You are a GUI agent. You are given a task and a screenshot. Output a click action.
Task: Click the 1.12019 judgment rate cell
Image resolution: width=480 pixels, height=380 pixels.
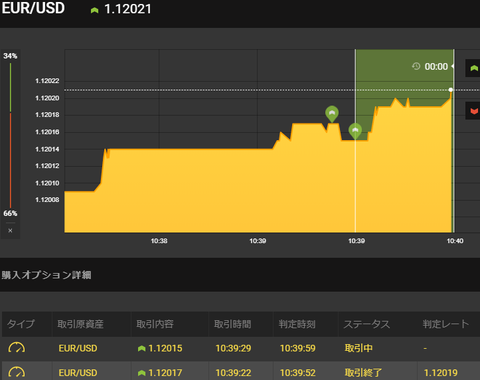click(x=441, y=373)
